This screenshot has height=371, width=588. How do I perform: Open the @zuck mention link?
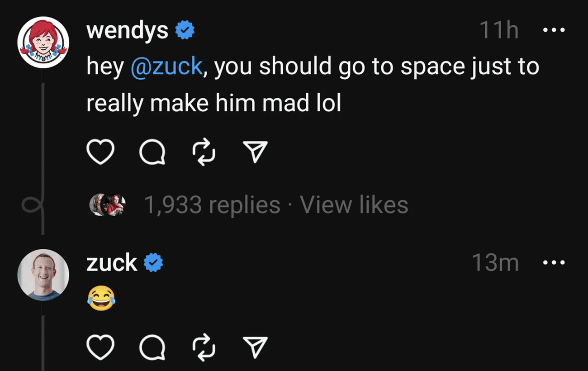[x=166, y=67]
